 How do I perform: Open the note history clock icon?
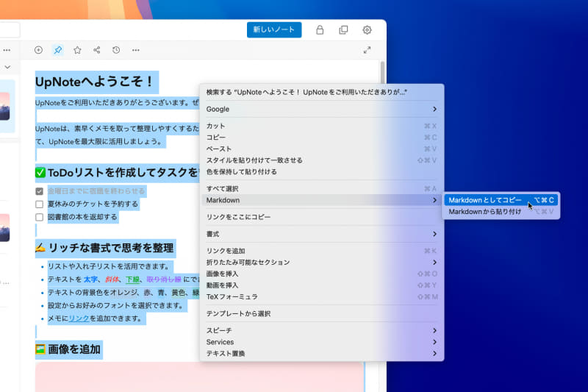116,50
